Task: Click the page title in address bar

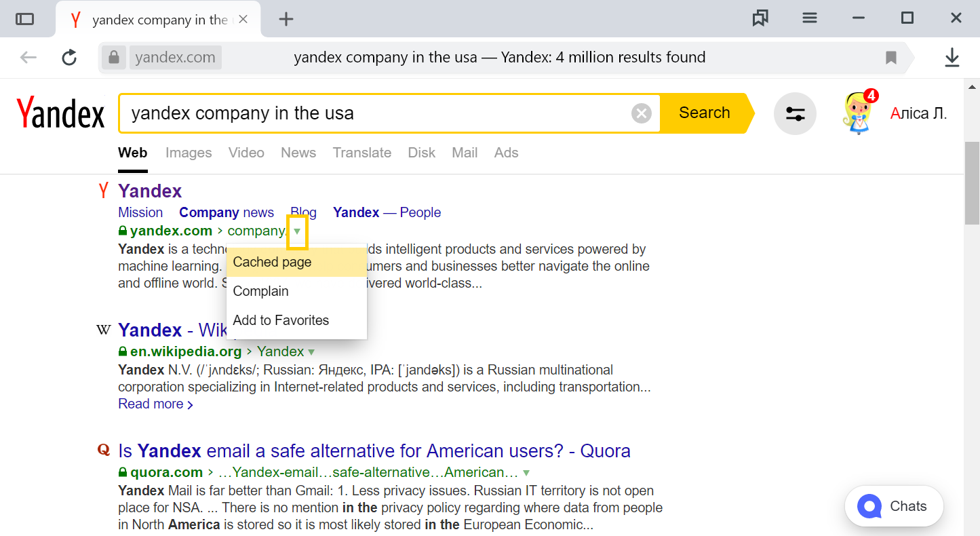Action: click(500, 58)
